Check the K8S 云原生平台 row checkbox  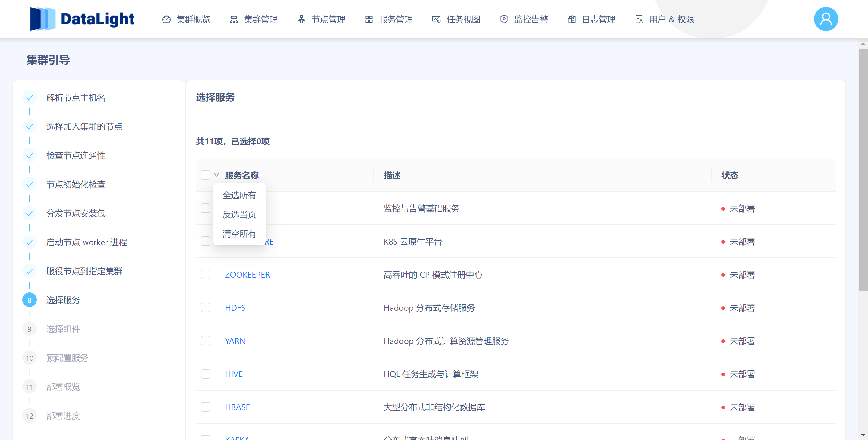click(x=206, y=241)
